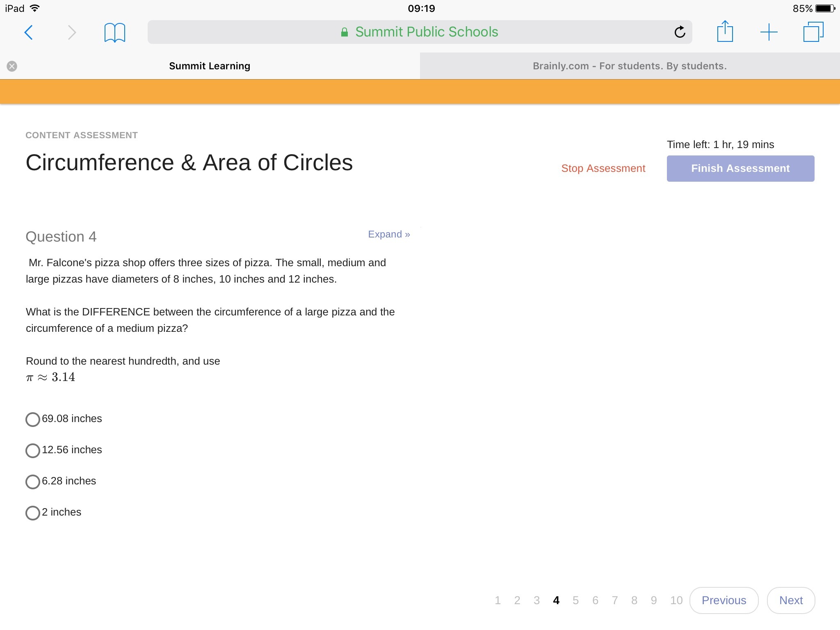Reload the page with refresh icon

tap(680, 32)
